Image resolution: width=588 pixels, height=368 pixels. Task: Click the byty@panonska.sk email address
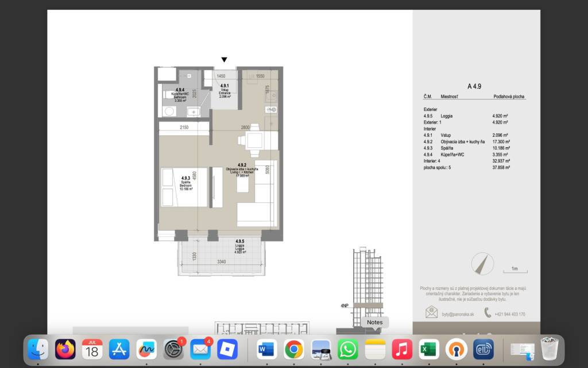[457, 315]
